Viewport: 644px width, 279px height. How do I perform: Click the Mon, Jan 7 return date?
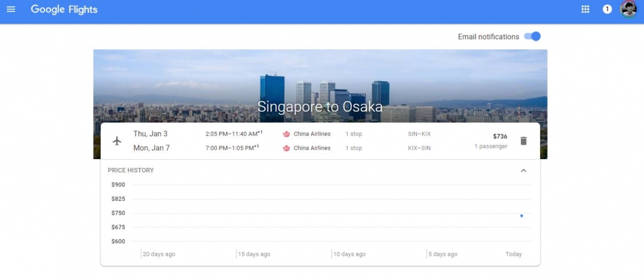(x=151, y=148)
